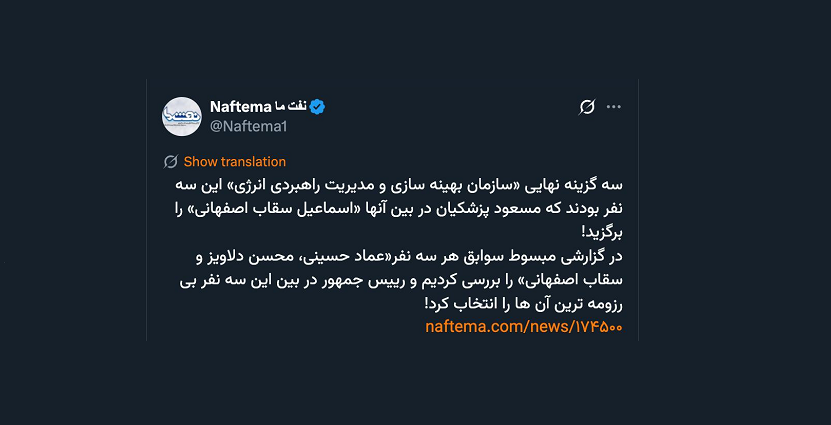Click the line starting در گزارشی مبسوط
831x425 pixels.
click(400, 256)
